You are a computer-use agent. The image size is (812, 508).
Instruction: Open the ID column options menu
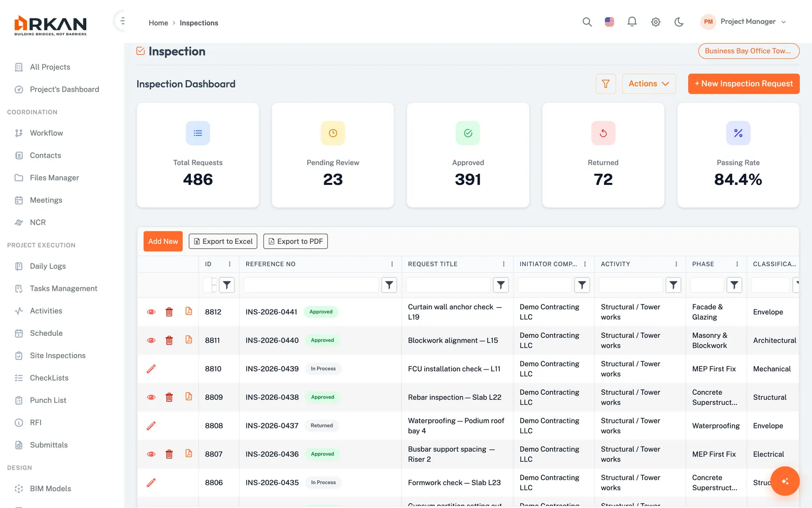tap(230, 264)
